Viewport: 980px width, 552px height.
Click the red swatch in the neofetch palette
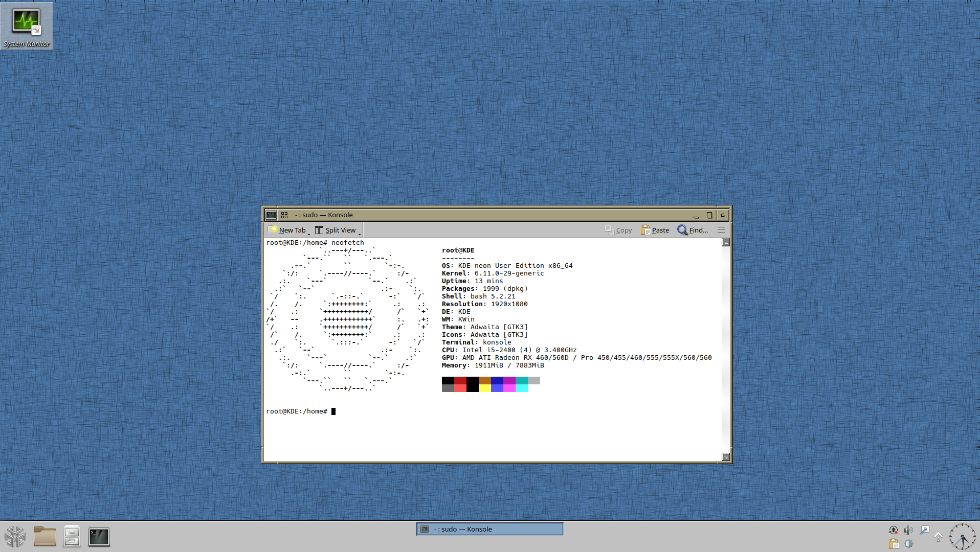(460, 380)
